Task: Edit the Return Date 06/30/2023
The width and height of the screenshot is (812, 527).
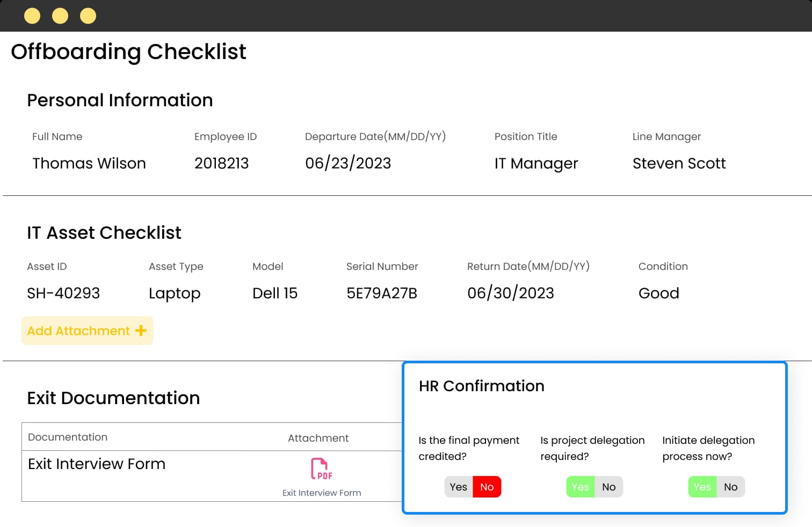Action: [510, 293]
